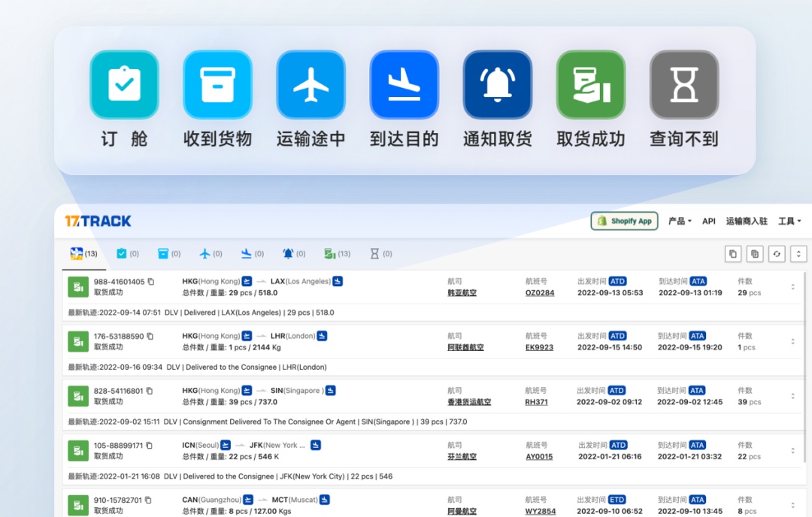The height and width of the screenshot is (517, 812).
Task: Click tracking number 828-54116801 text
Action: coord(118,391)
